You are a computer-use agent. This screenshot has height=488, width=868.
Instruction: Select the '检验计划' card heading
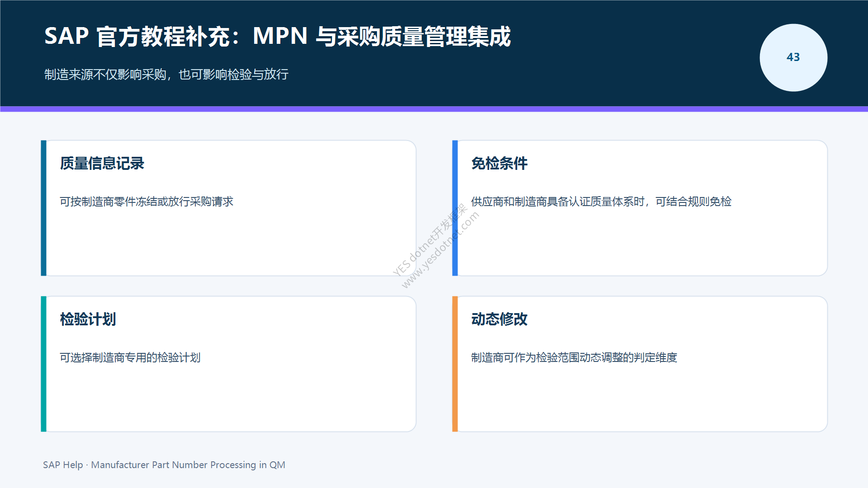[x=88, y=319]
